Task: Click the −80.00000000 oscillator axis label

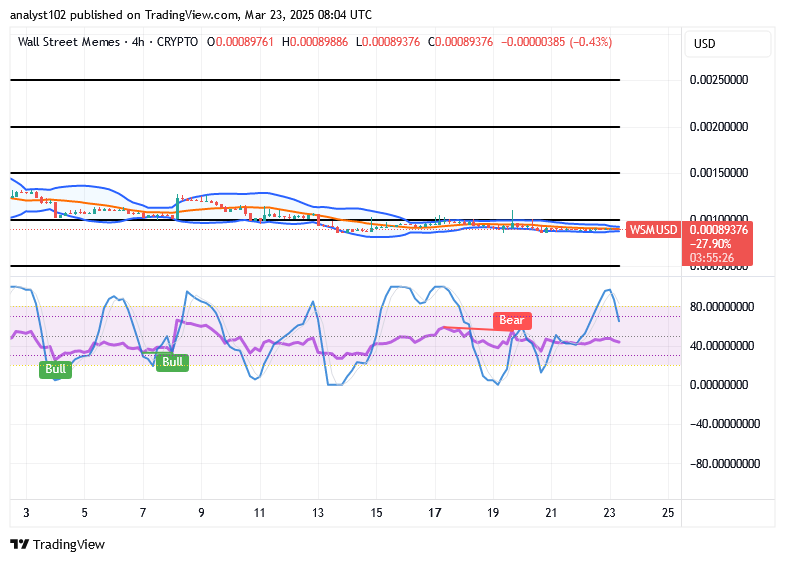Action: pyautogui.click(x=725, y=464)
